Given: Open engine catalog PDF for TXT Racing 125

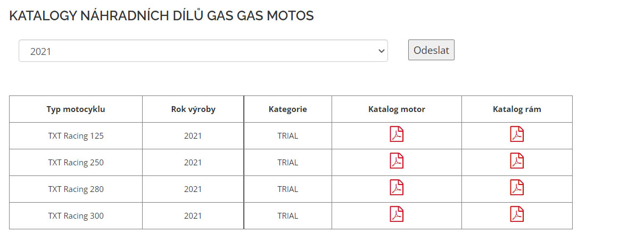Looking at the screenshot, I should pos(397,134).
